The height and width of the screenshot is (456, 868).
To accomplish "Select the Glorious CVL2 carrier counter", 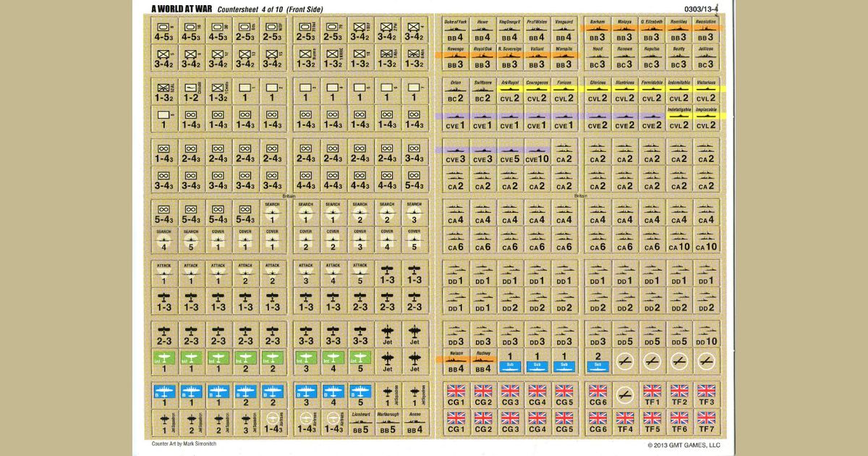I will pyautogui.click(x=597, y=92).
